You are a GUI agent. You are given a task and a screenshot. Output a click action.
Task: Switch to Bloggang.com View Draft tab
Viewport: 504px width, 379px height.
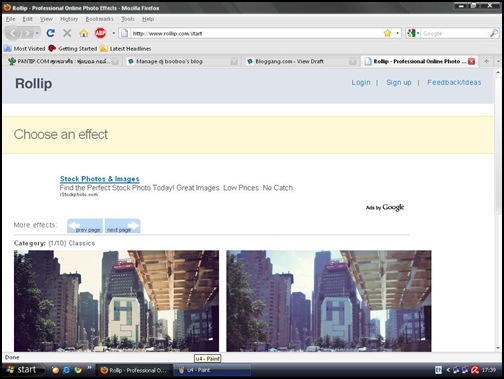(x=301, y=61)
